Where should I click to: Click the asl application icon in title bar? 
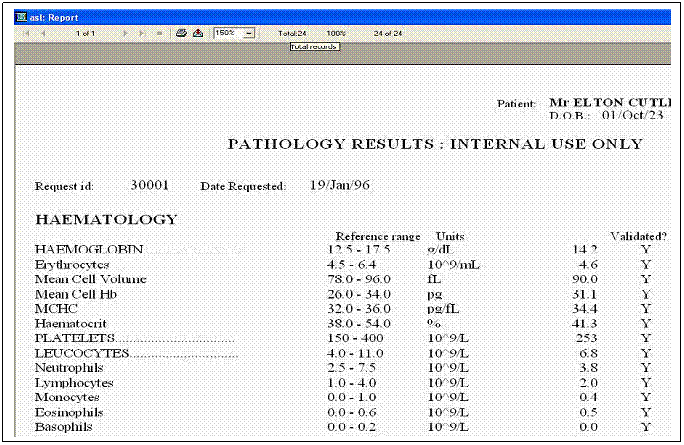[23, 17]
